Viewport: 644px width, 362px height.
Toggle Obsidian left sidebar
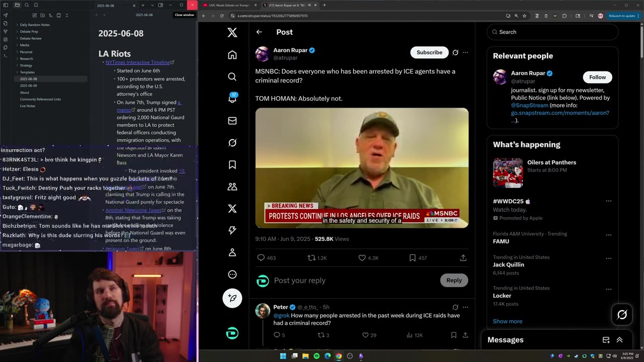coord(6,5)
